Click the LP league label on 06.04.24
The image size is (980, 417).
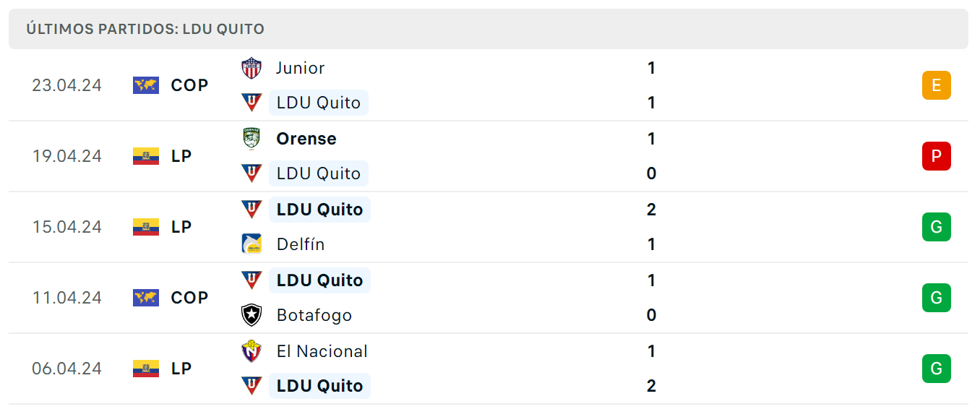(x=181, y=369)
